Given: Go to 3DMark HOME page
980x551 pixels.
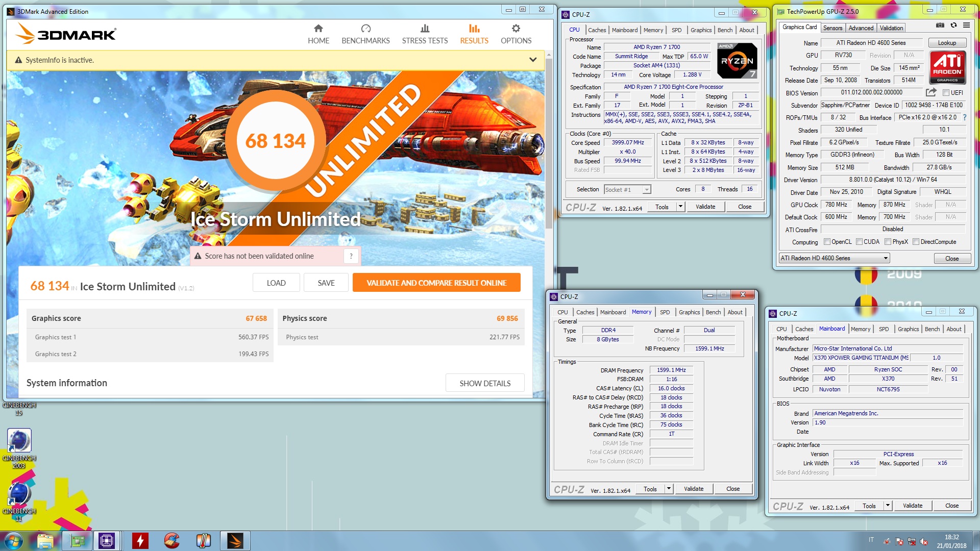Looking at the screenshot, I should pos(318,34).
